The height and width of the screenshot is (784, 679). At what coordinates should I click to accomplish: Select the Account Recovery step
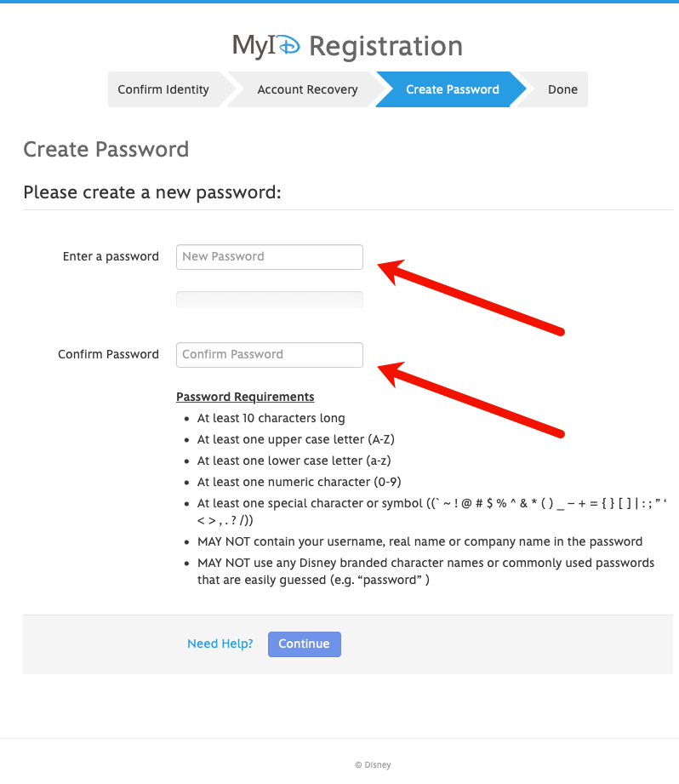pos(306,89)
